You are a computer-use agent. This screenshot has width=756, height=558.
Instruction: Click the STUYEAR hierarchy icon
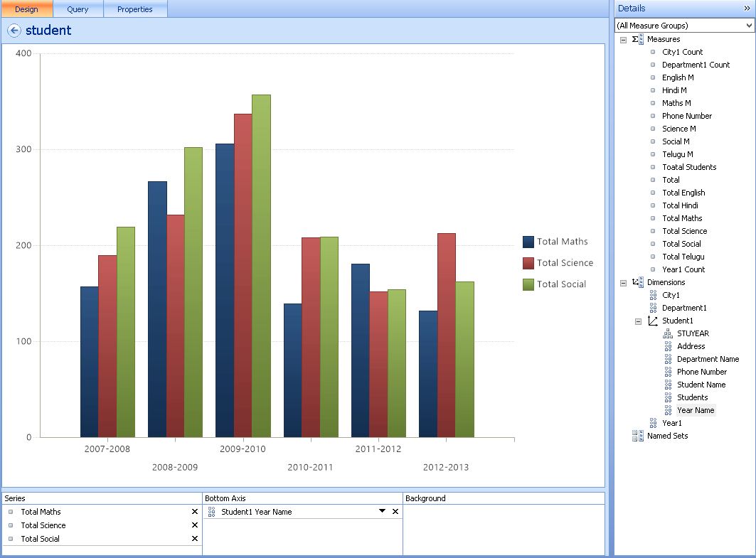point(667,333)
